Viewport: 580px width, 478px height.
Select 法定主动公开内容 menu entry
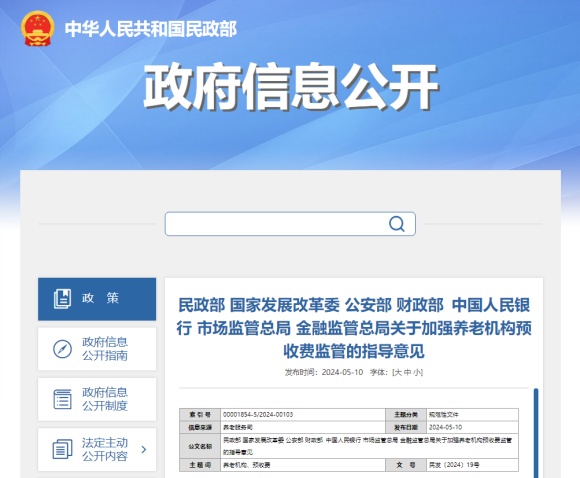pyautogui.click(x=97, y=449)
